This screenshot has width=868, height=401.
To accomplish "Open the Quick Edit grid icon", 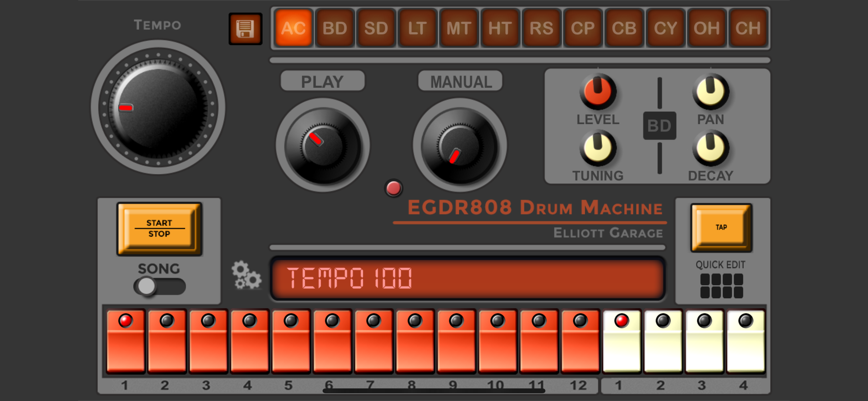I will pos(721,286).
